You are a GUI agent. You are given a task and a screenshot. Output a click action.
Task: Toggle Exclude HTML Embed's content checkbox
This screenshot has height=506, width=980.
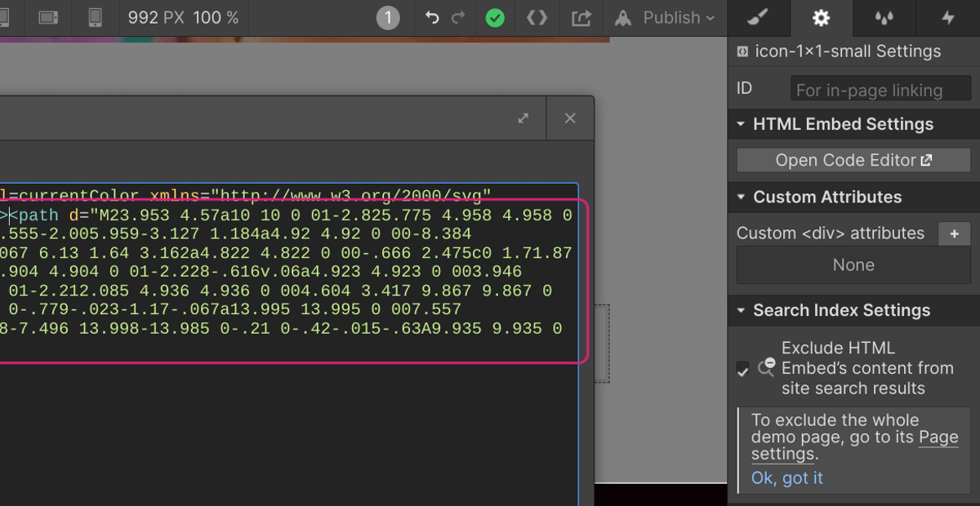coord(742,371)
